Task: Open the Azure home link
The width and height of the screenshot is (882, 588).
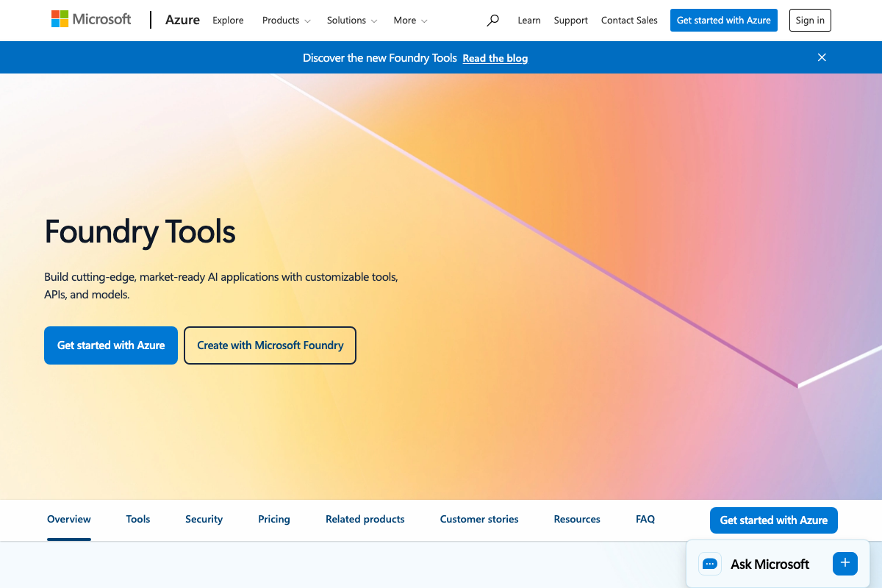Action: click(182, 20)
